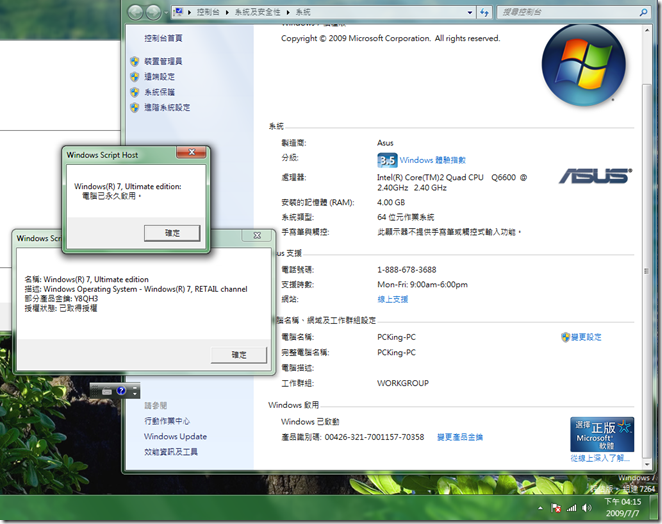Open the 線上支援 website link
662x524 pixels.
pos(392,299)
